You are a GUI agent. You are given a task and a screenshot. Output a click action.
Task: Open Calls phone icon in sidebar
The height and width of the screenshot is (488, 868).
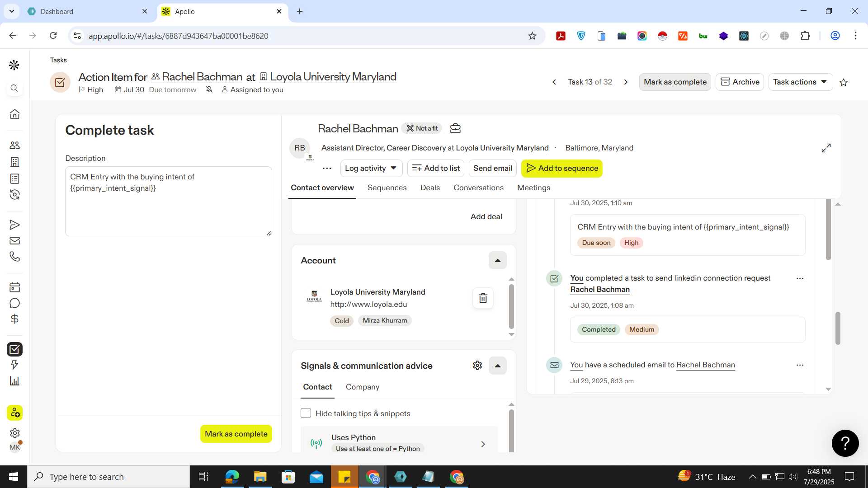point(14,257)
